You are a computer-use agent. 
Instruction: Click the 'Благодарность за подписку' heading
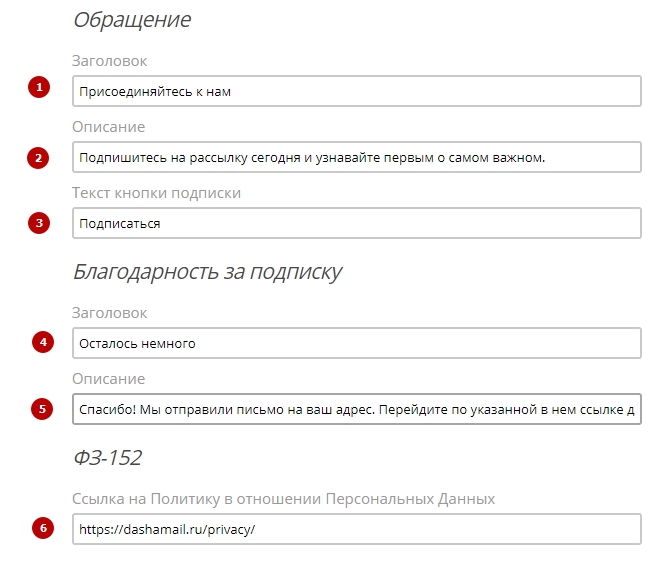tap(207, 272)
